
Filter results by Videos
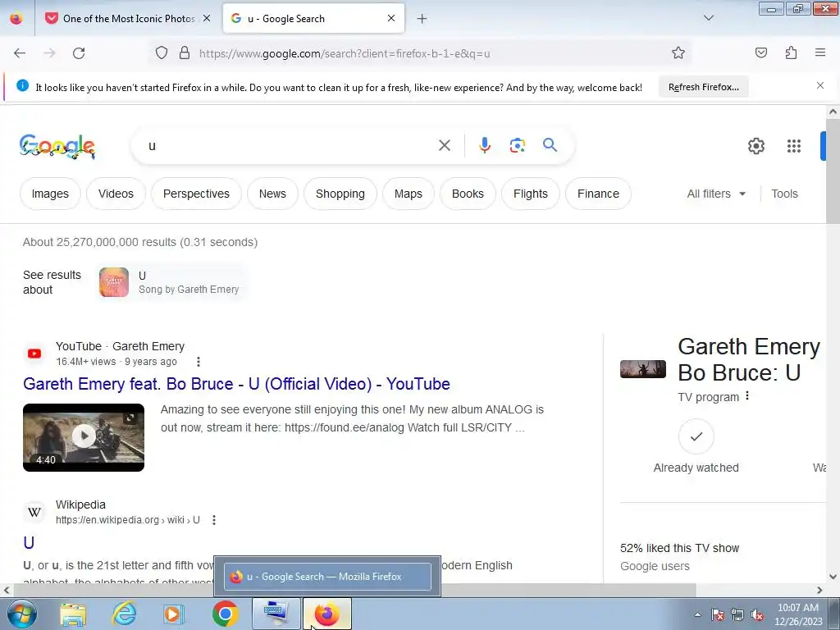tap(116, 194)
